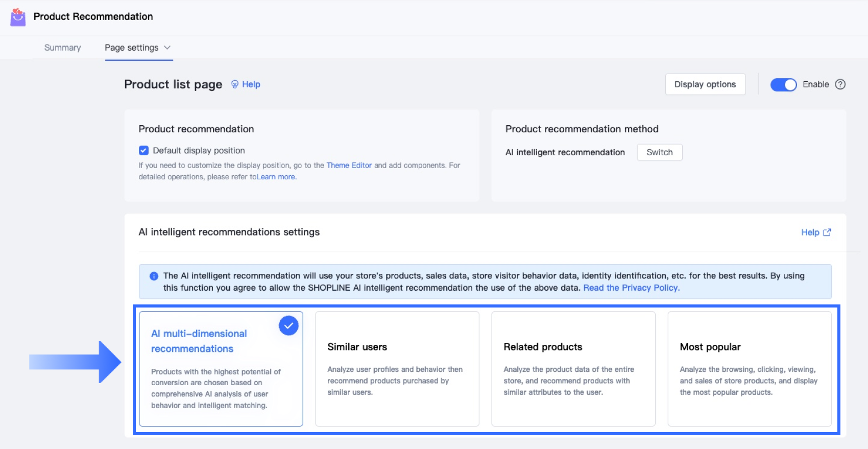Expand the Page settings dropdown chevron

167,48
